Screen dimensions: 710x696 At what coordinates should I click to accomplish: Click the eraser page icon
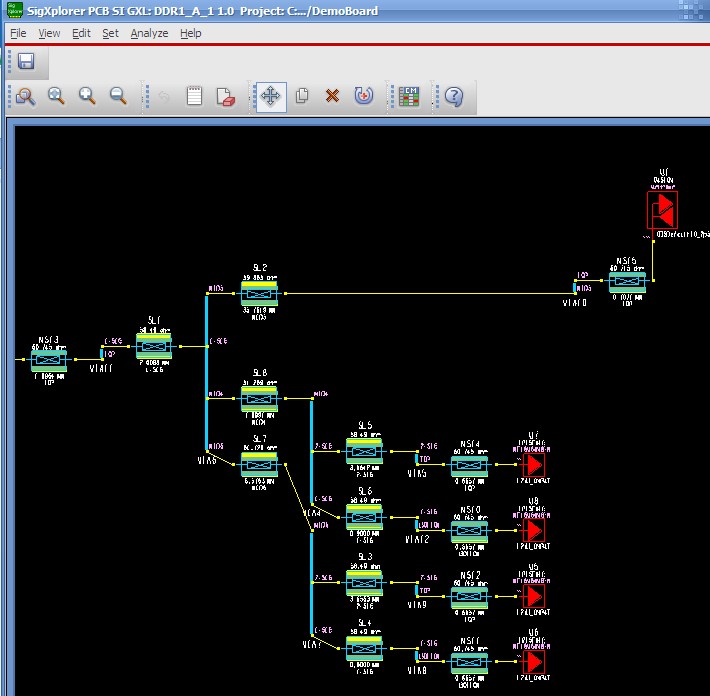[x=225, y=96]
